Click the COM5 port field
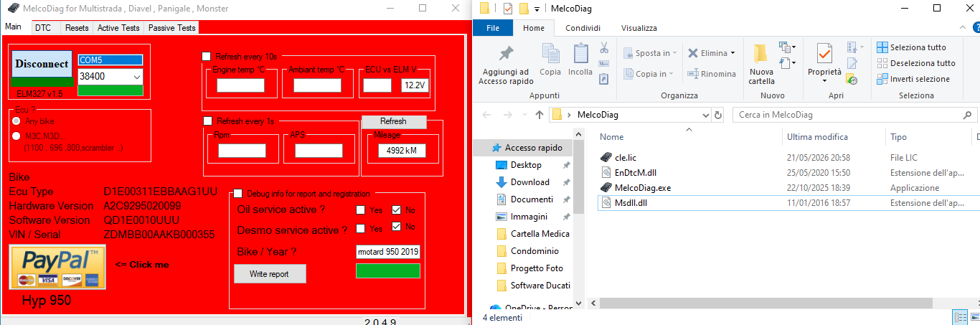The width and height of the screenshot is (980, 325). 110,60
